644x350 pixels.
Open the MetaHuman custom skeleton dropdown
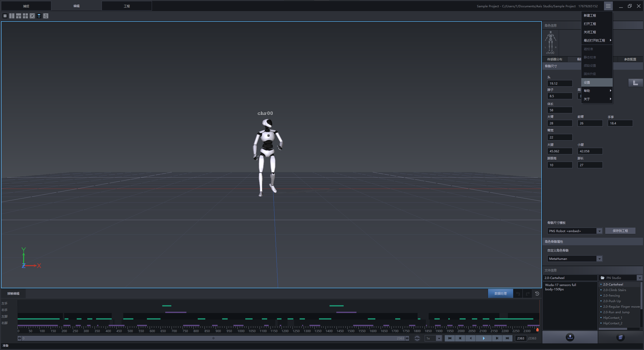click(599, 259)
